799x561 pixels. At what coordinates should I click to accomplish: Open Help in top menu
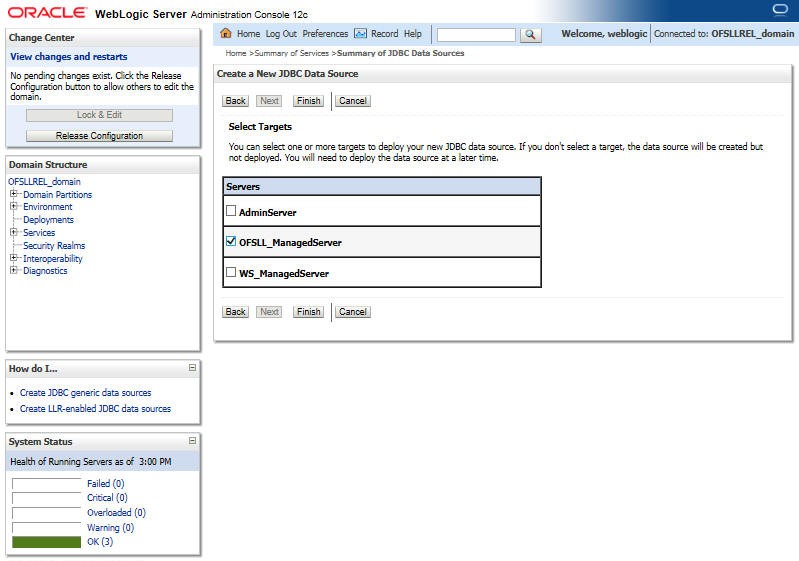coord(413,34)
